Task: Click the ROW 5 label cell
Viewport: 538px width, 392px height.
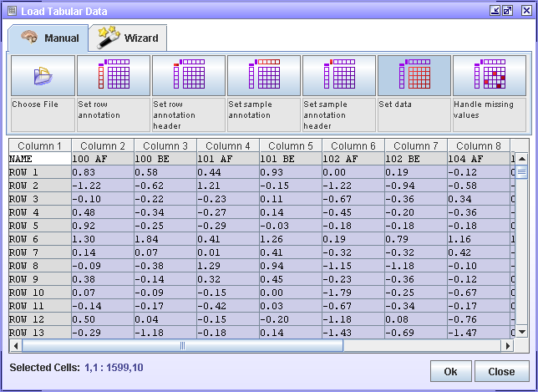Action: [40, 226]
